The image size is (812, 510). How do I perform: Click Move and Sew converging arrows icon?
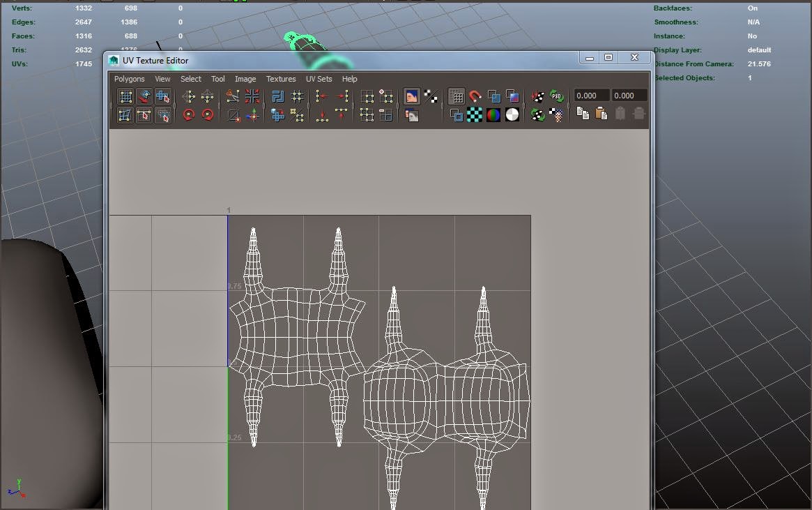coord(252,96)
